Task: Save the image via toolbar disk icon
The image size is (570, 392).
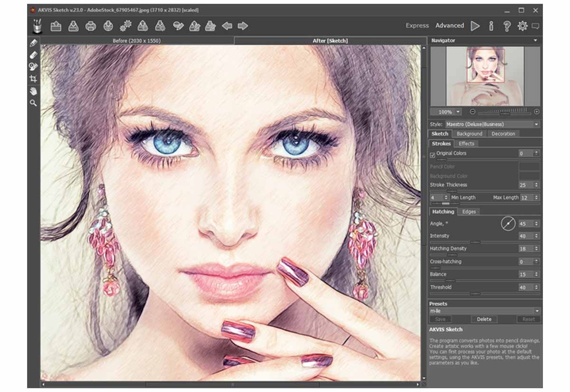Action: click(73, 26)
